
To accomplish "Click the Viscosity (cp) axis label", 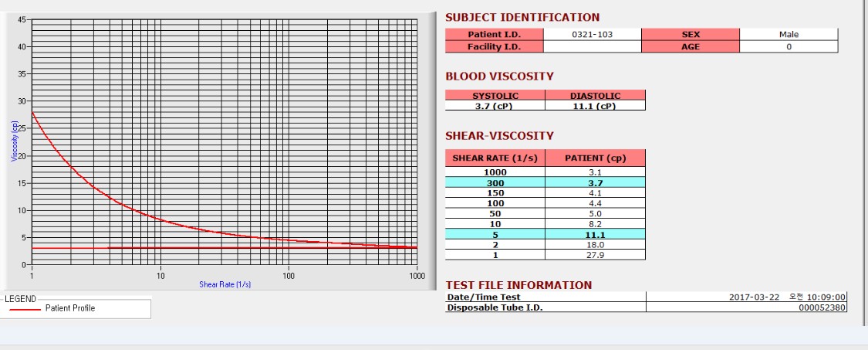I will pos(15,141).
